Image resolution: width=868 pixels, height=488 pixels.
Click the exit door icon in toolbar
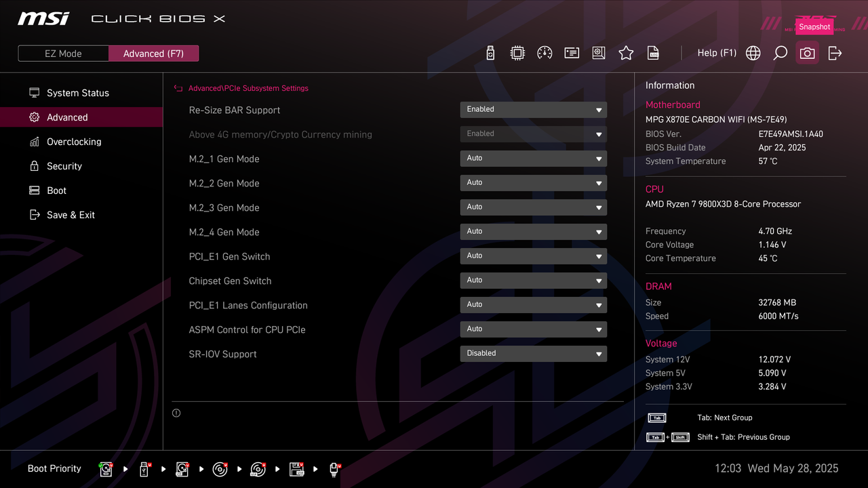(x=835, y=53)
